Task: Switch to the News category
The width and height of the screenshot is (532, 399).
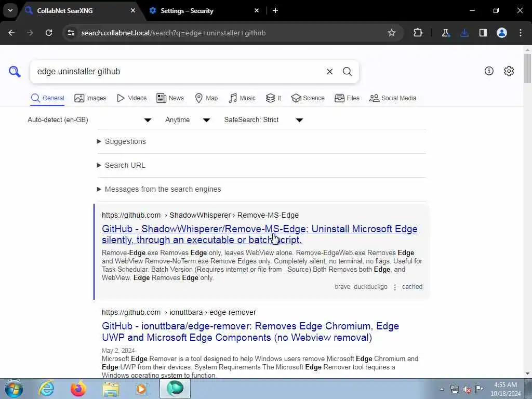Action: coord(170,98)
